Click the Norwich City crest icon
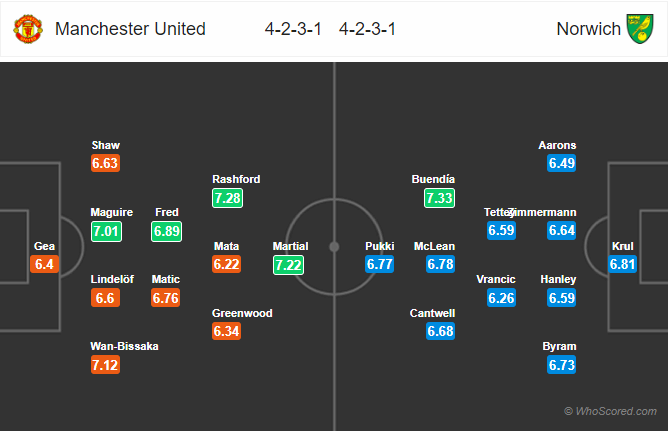 coord(639,29)
